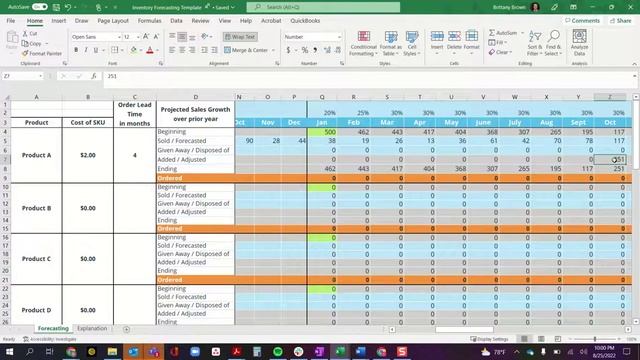Apply Comma Style
This screenshot has width=640, height=360.
click(x=315, y=50)
